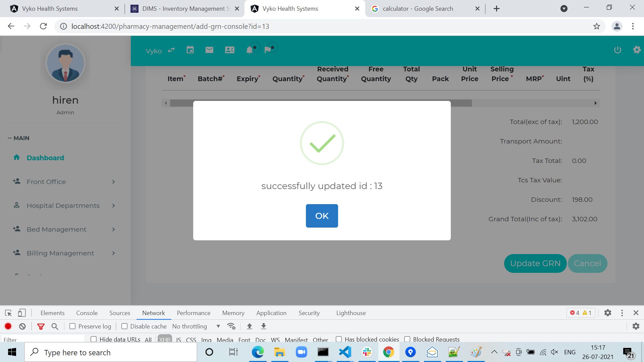The width and height of the screenshot is (644, 362).
Task: Check the Disable cache checkbox
Action: 124,326
